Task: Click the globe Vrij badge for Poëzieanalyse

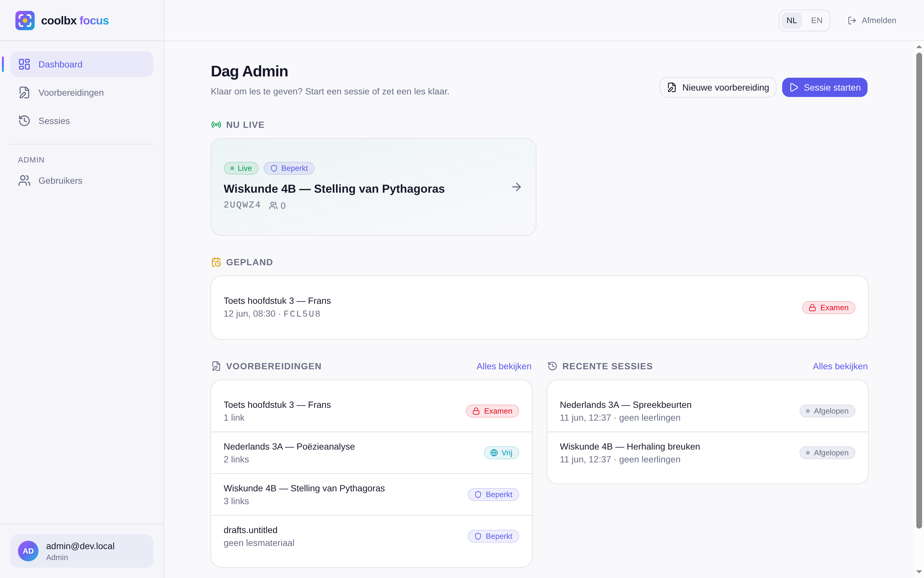Action: pyautogui.click(x=501, y=453)
